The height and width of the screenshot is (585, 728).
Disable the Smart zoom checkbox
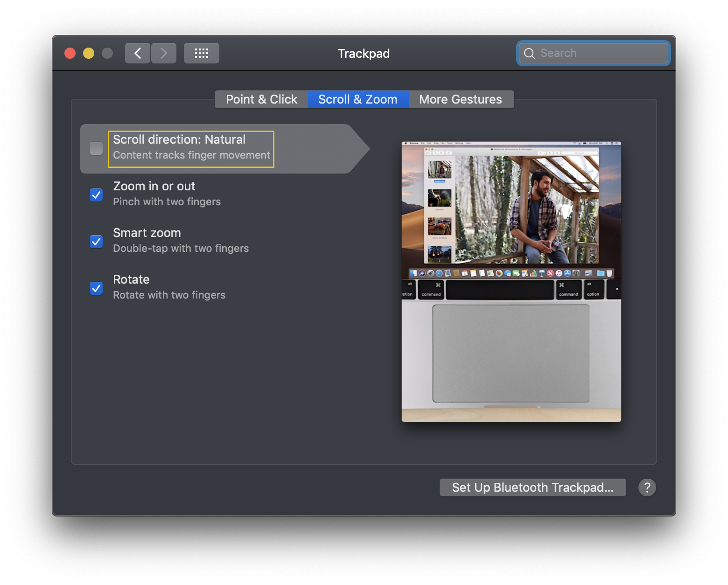coord(96,241)
